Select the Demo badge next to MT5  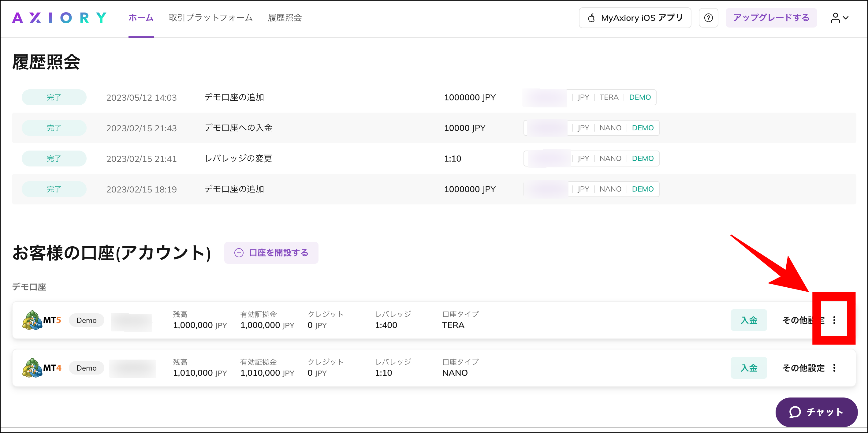coord(86,320)
